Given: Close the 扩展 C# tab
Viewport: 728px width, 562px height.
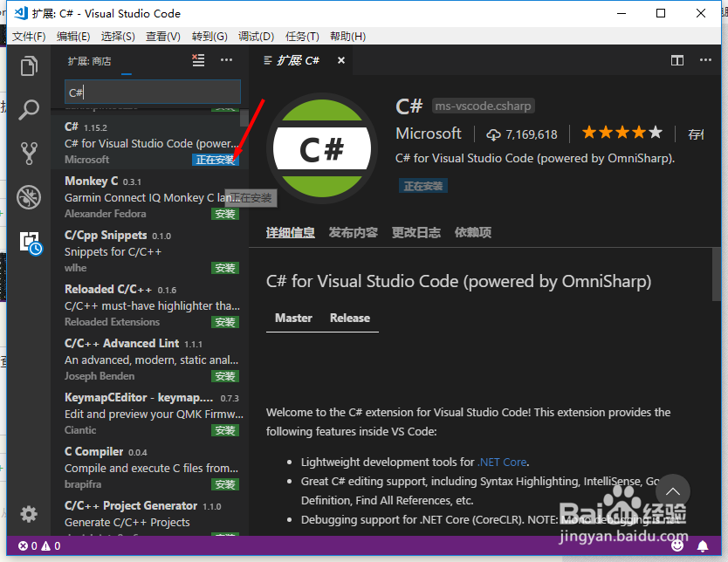Looking at the screenshot, I should pos(341,60).
